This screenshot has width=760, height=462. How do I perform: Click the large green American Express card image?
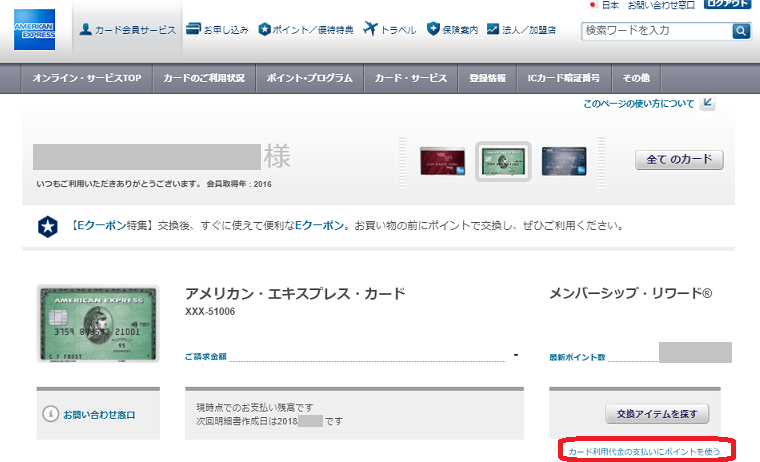98,323
